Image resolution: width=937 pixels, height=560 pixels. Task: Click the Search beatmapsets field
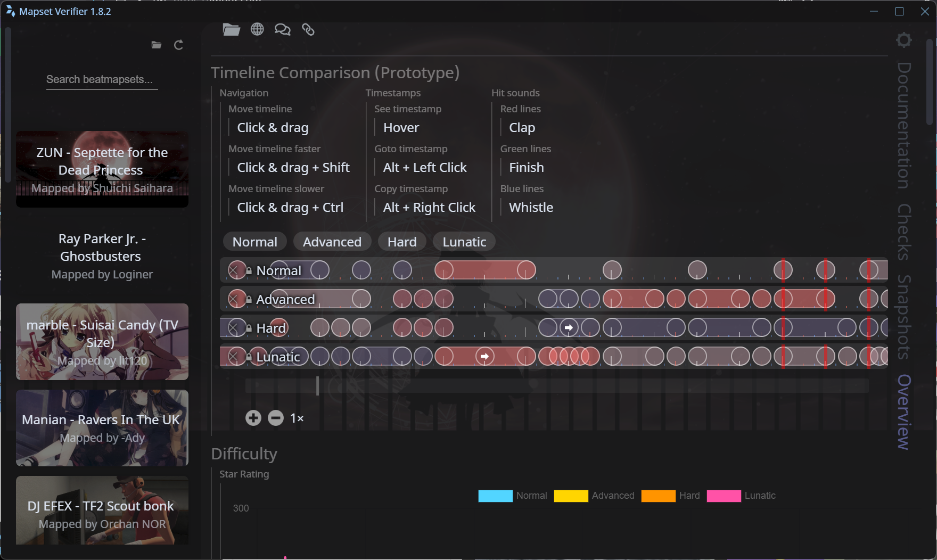[102, 80]
